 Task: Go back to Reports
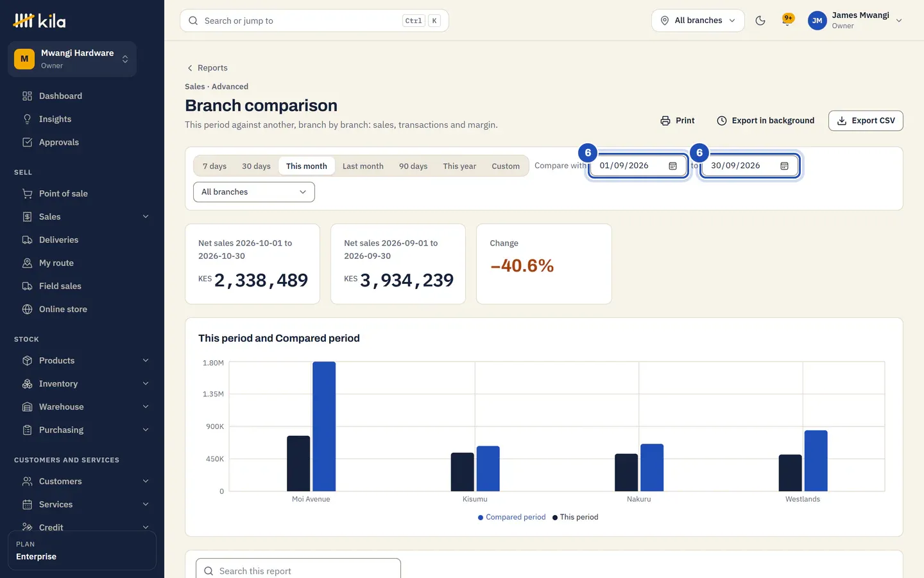(207, 68)
